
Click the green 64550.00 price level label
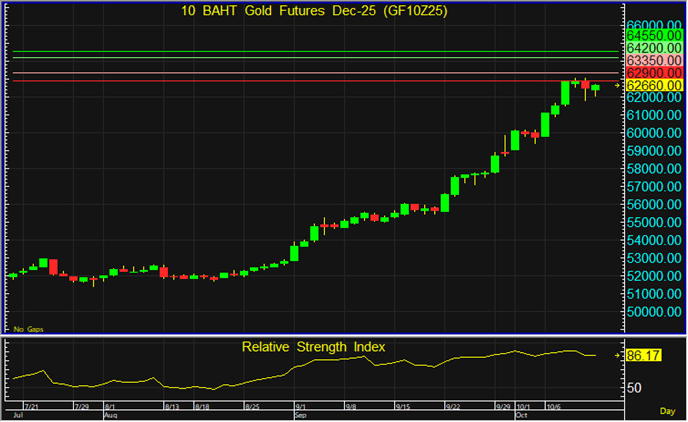pyautogui.click(x=654, y=35)
